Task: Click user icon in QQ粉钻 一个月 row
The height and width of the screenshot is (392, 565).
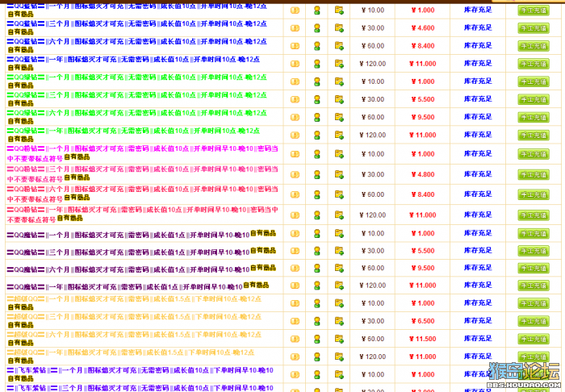Action: [317, 154]
